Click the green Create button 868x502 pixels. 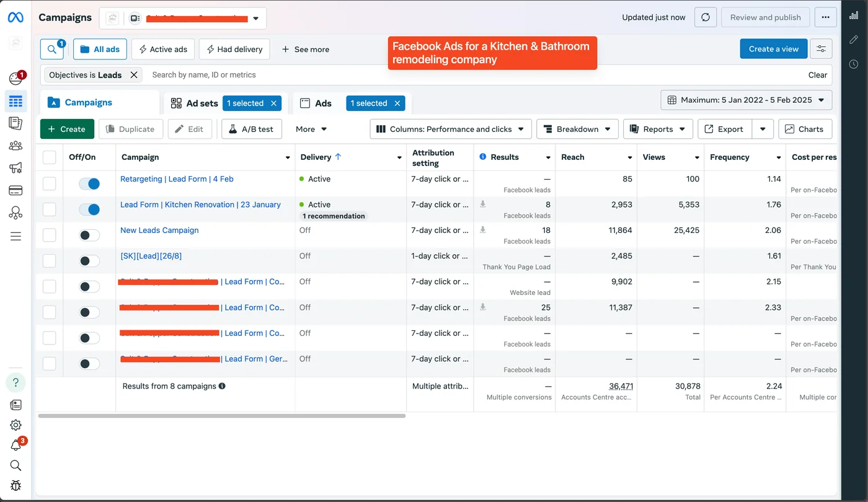click(67, 129)
